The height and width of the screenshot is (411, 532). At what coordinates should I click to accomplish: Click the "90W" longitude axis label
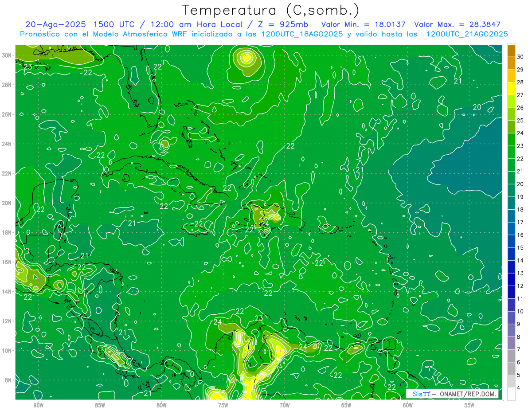(x=38, y=405)
